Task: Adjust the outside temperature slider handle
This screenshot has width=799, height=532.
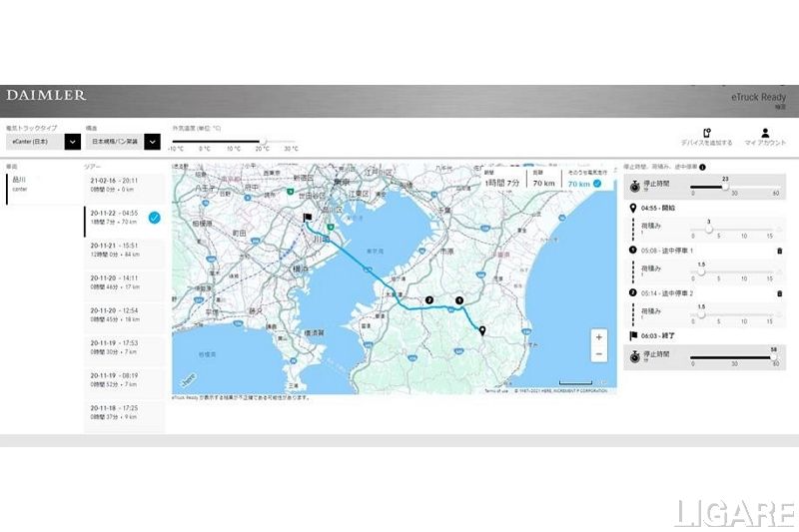Action: click(264, 142)
